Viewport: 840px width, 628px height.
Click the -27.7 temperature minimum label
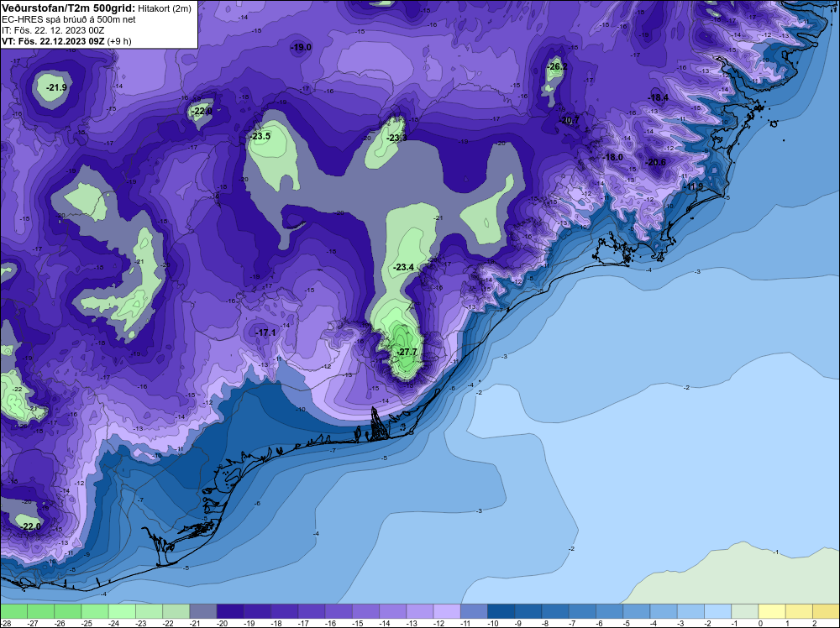tap(407, 352)
